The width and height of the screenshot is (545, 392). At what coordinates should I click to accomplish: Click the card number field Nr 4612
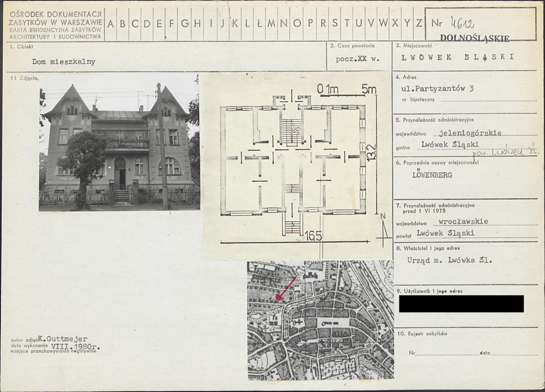(462, 22)
